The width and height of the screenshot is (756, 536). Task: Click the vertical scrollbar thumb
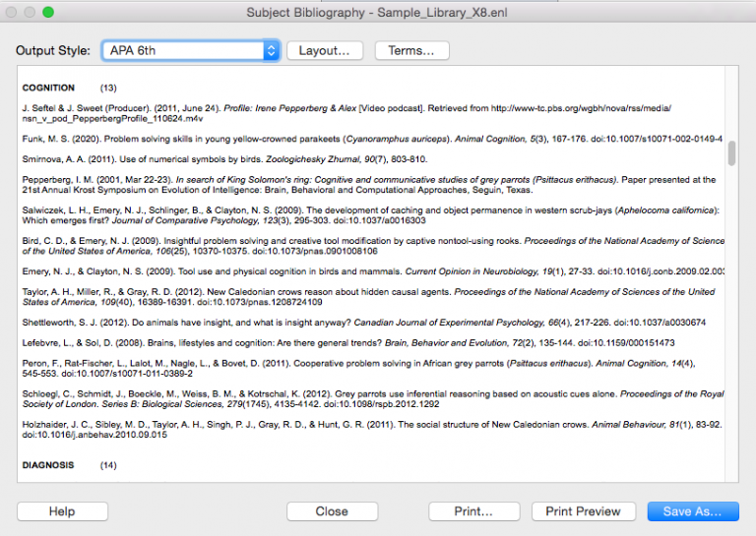click(x=731, y=153)
